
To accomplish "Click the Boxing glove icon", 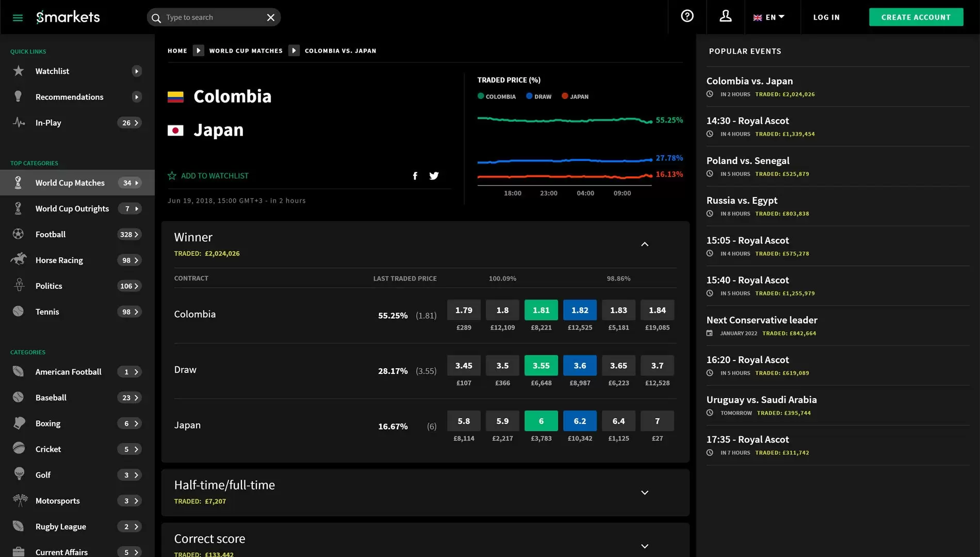I will [x=19, y=423].
